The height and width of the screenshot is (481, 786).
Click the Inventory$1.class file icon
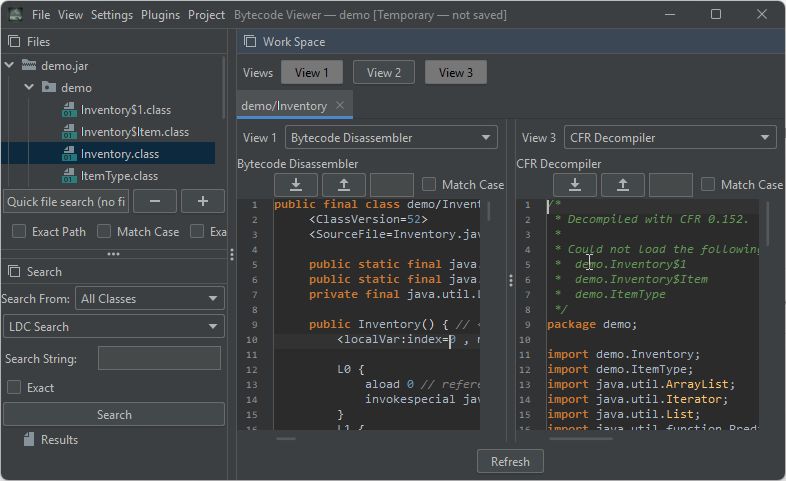69,110
